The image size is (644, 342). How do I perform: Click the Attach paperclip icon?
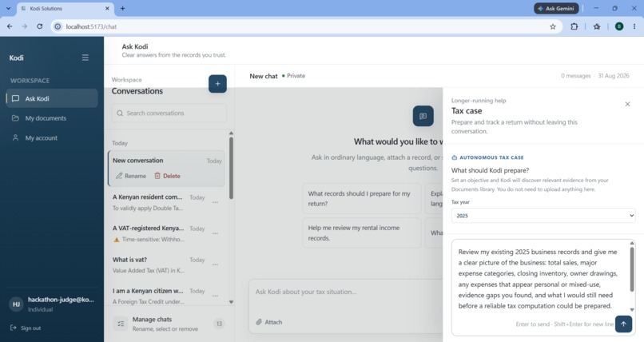259,322
